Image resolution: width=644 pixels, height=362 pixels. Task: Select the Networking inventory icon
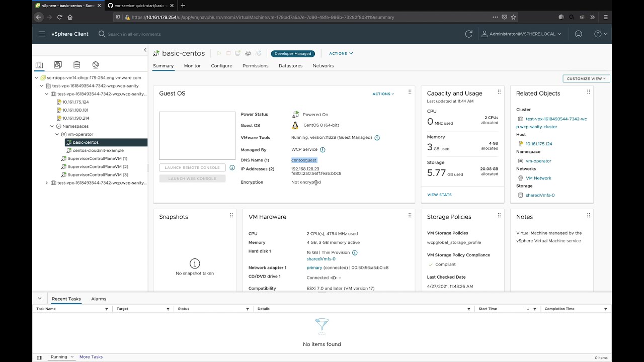coord(96,65)
